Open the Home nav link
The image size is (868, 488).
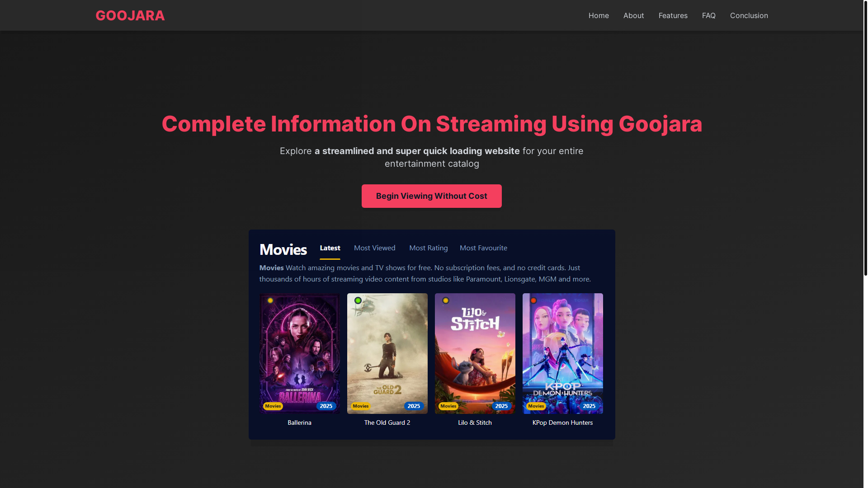pos(599,15)
